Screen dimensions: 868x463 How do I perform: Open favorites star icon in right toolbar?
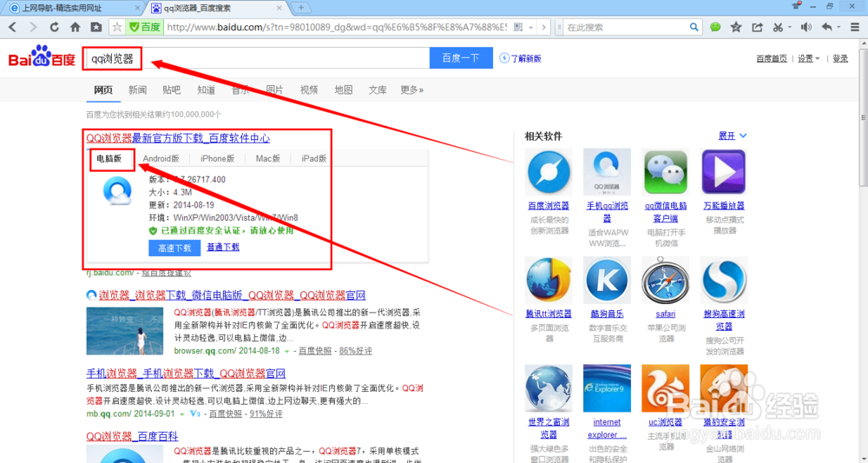tap(736, 27)
